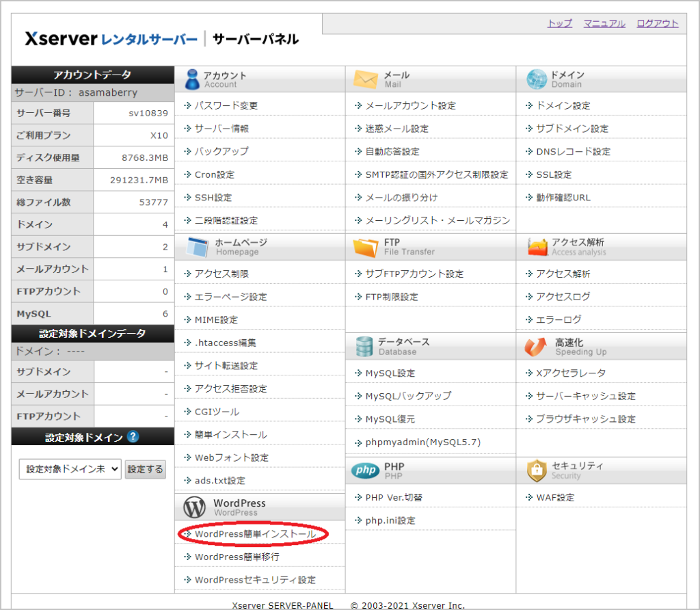Click the Database cylinder icon
The width and height of the screenshot is (700, 610).
coord(364,347)
